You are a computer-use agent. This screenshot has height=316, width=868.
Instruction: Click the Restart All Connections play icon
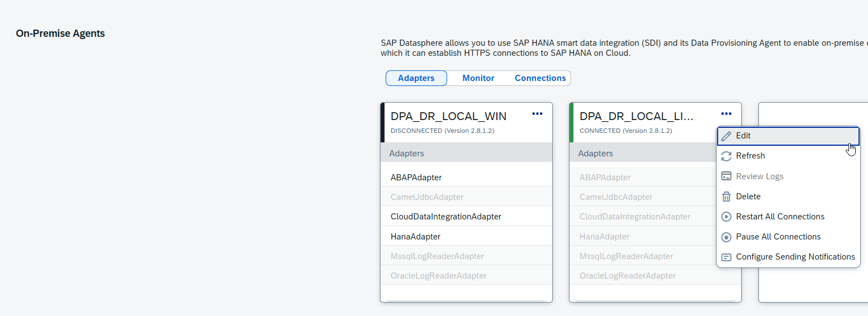tap(726, 217)
